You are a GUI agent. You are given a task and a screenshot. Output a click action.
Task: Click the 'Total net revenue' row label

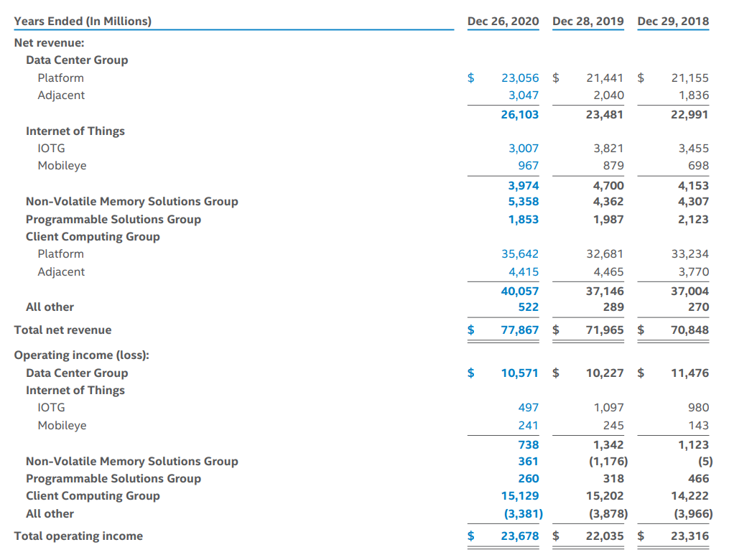[62, 330]
